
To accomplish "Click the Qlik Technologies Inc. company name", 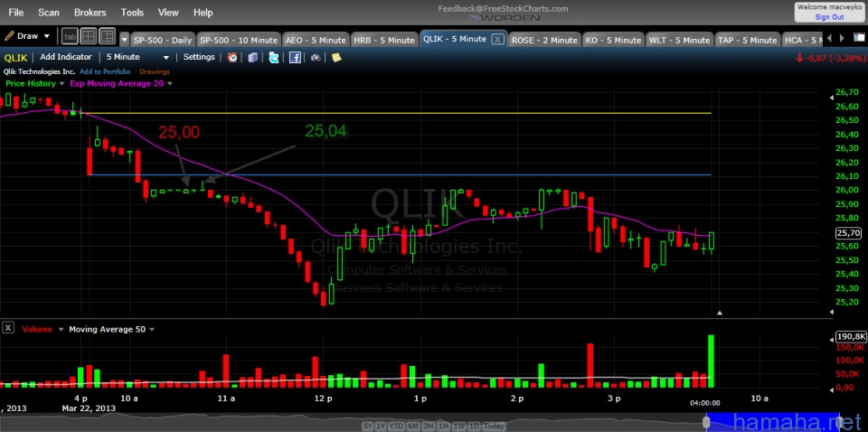I will click(39, 71).
